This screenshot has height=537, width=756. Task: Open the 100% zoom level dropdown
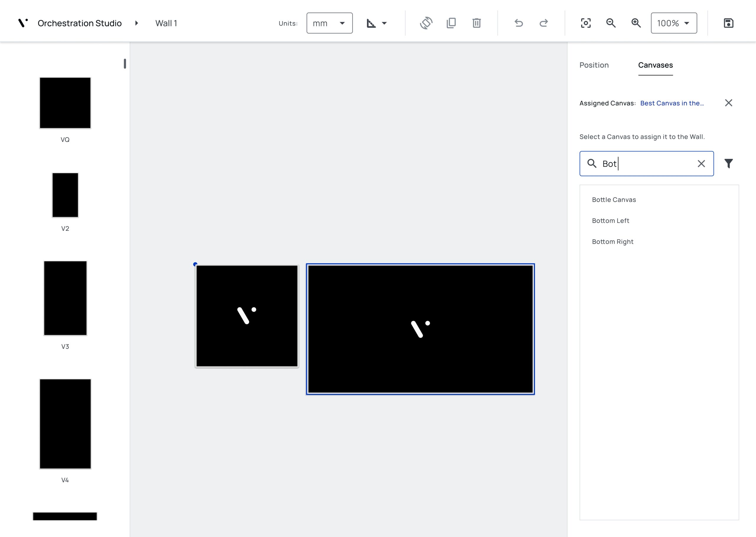coord(674,23)
